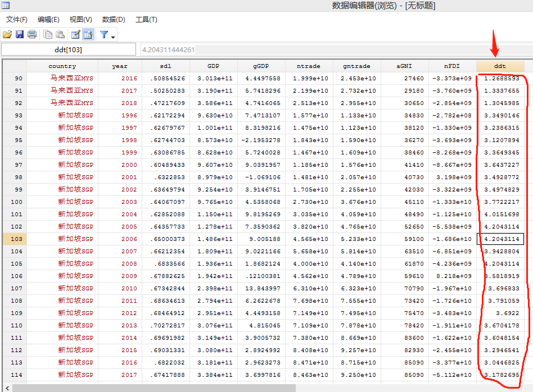The width and height of the screenshot is (533, 392).
Task: Click the horizontal scrollbar thumb
Action: pyautogui.click(x=154, y=388)
